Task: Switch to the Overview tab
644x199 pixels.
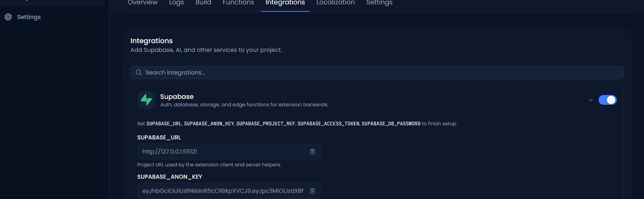Action: click(x=143, y=3)
